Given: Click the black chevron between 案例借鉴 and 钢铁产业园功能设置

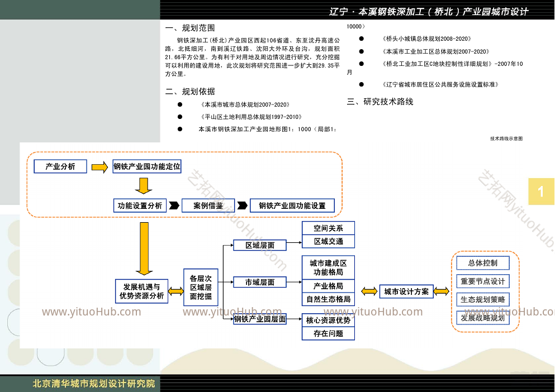Looking at the screenshot, I should 242,205.
